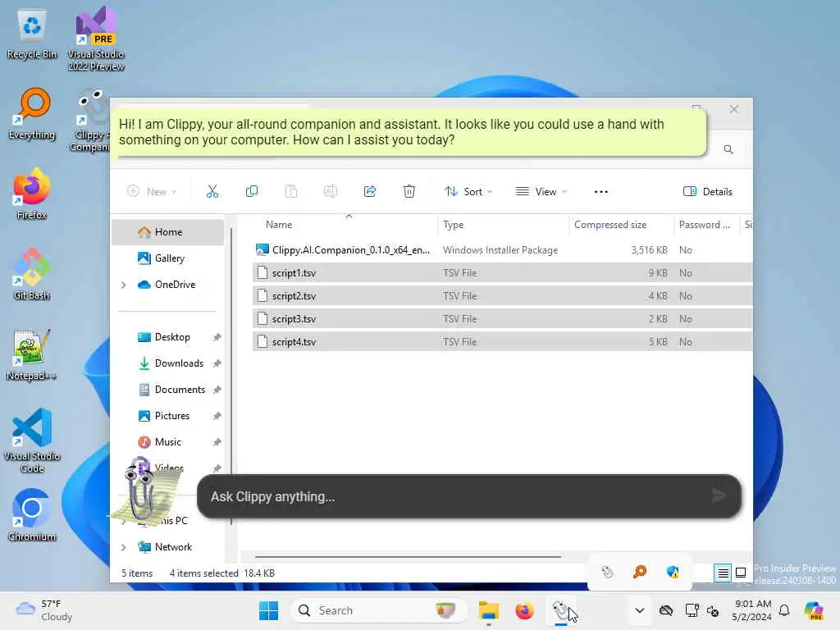Open the clock showing 9:01 AM

(x=753, y=610)
